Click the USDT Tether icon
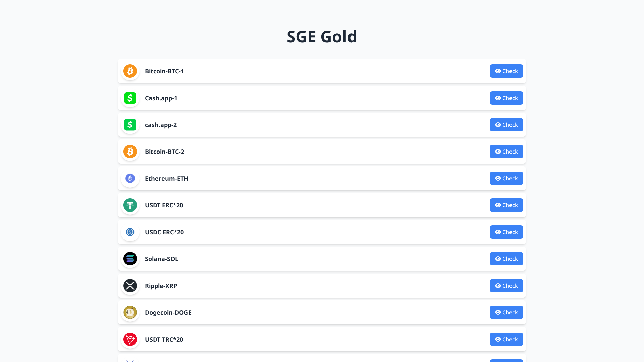This screenshot has width=644, height=362. 130,205
